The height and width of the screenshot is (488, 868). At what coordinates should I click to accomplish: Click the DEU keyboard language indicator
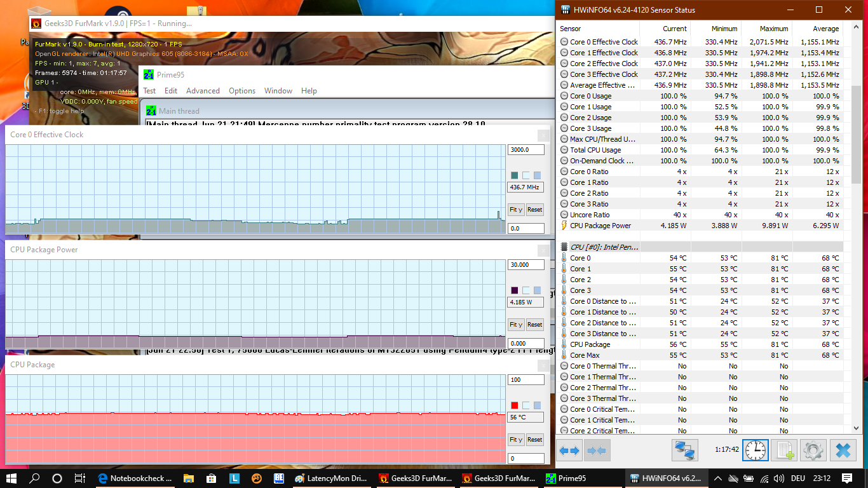(x=798, y=478)
